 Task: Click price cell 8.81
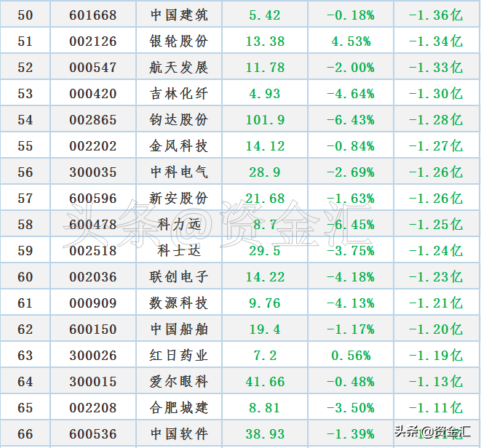[x=265, y=408]
